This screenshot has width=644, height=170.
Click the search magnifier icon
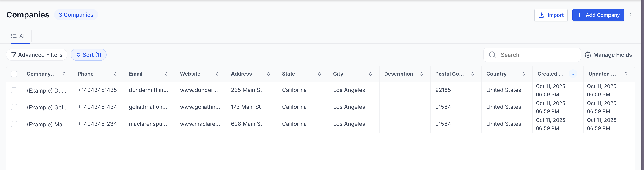point(492,55)
